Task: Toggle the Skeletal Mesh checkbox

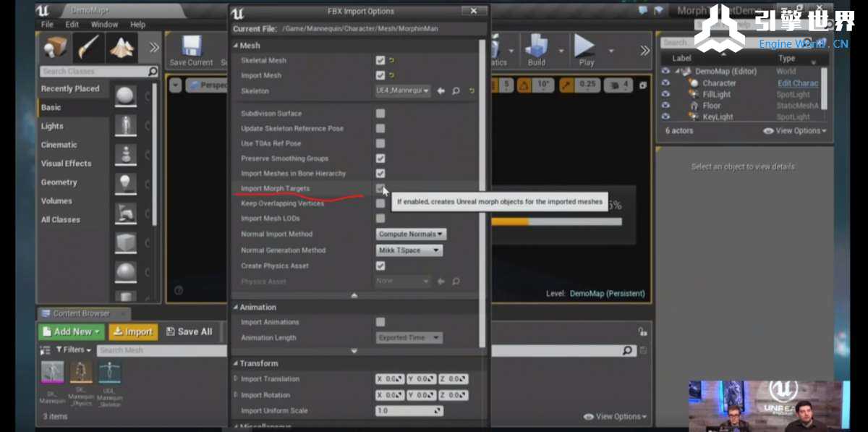Action: point(380,60)
